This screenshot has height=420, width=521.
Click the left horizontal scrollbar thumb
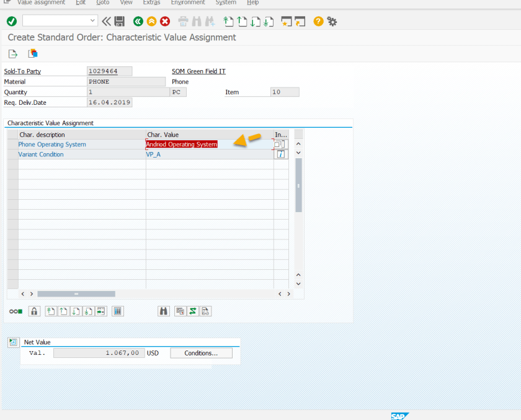76,293
